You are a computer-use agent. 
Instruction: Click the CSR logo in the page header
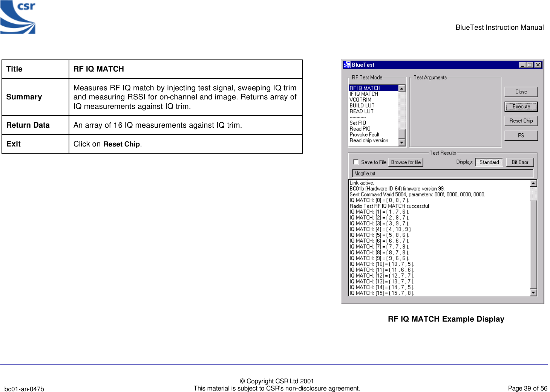coord(18,17)
